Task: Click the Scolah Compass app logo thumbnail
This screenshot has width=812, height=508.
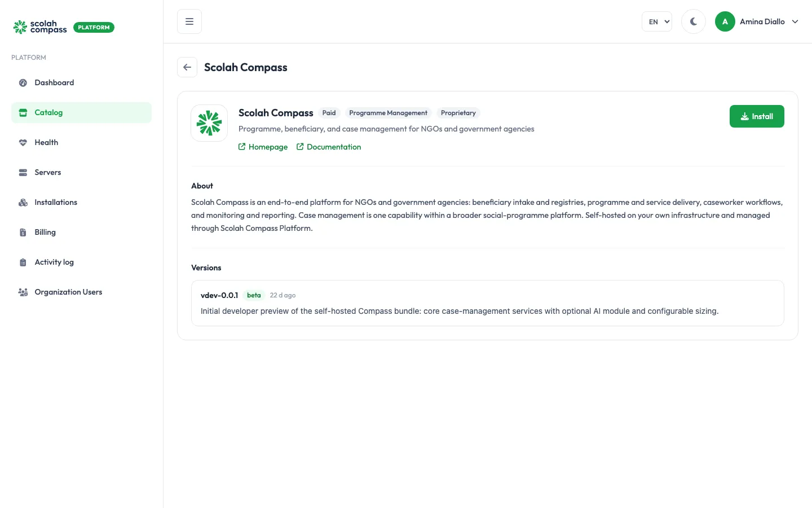Action: coord(209,123)
